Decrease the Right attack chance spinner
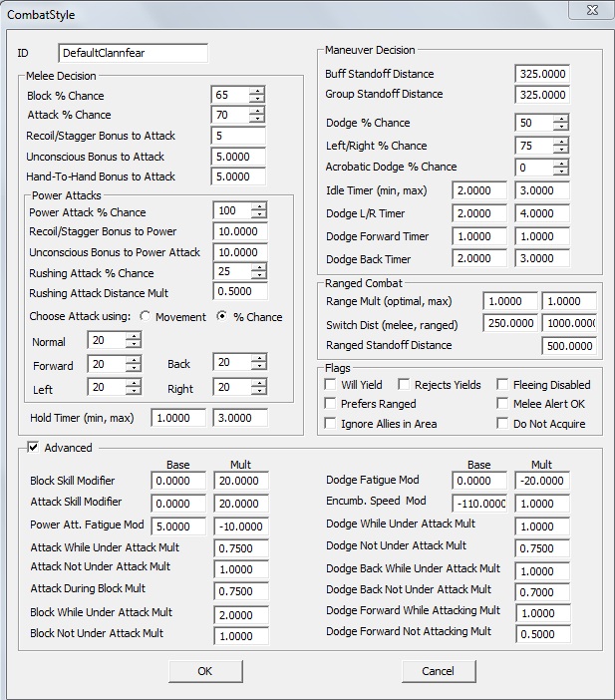 pos(259,390)
